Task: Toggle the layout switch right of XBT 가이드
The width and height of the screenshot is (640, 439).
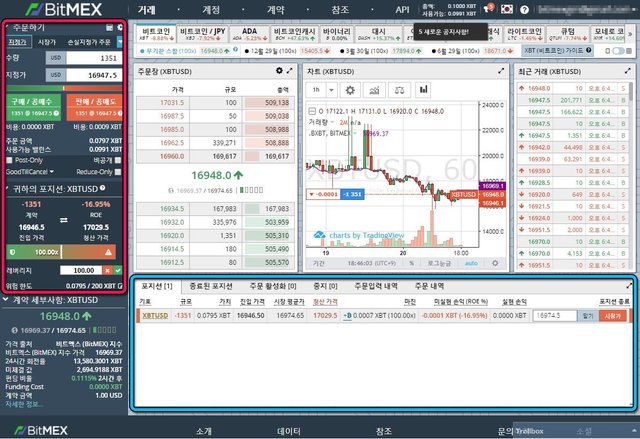Action: (x=618, y=51)
